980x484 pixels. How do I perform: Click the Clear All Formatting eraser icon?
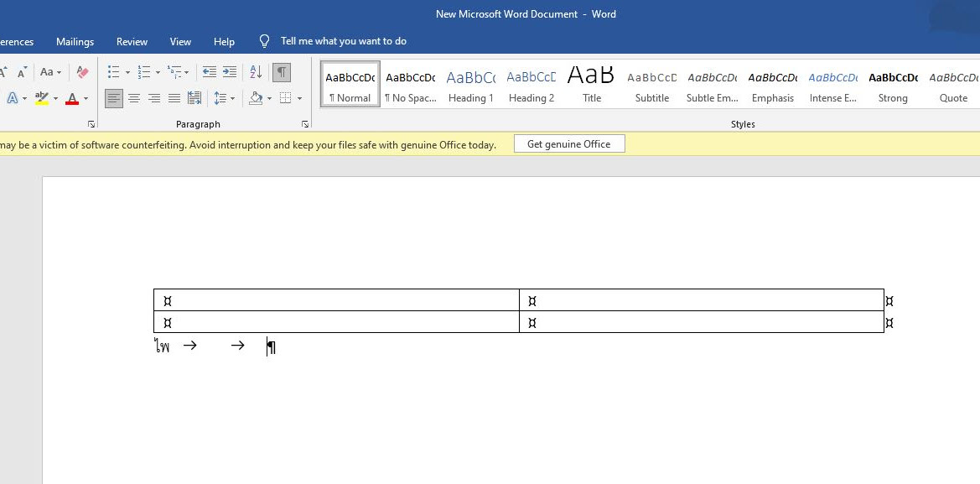82,72
